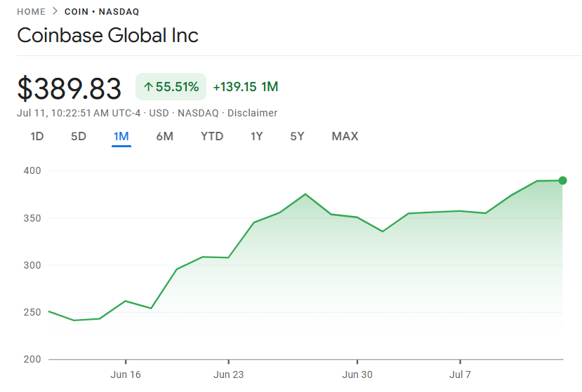Click the 55.51% gain badge
This screenshot has height=392, width=582.
coord(171,87)
